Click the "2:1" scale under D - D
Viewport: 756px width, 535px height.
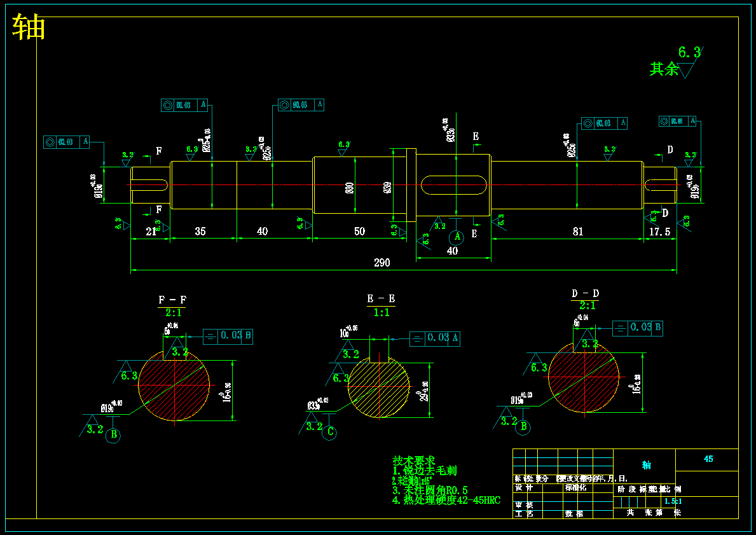tap(588, 305)
